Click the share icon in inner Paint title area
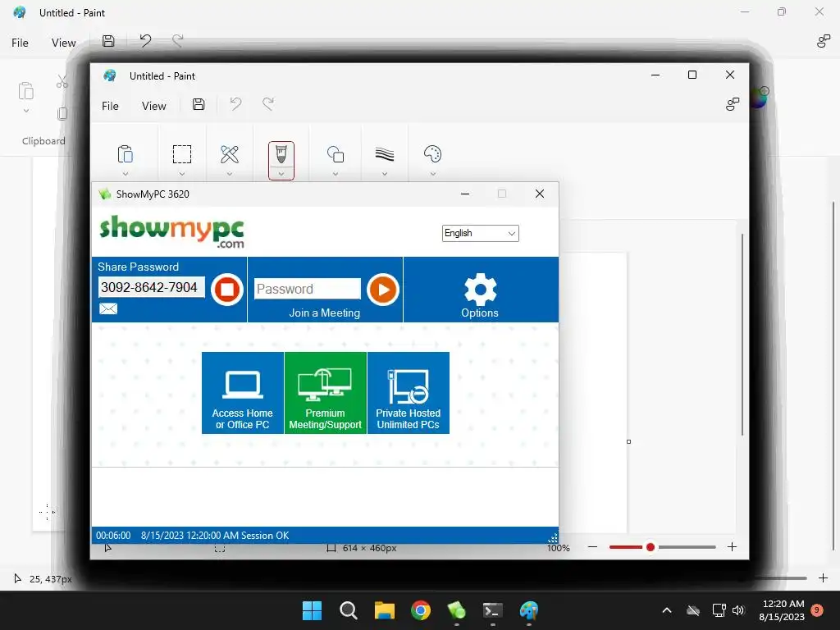 733,104
